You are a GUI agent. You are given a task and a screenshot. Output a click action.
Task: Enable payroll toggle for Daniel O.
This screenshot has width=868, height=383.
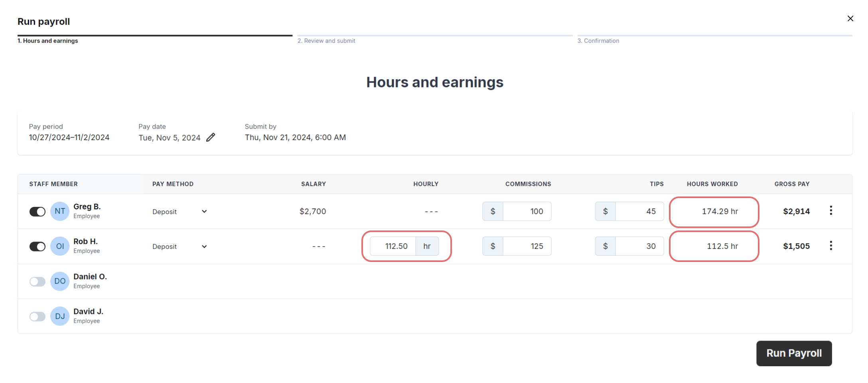click(37, 282)
